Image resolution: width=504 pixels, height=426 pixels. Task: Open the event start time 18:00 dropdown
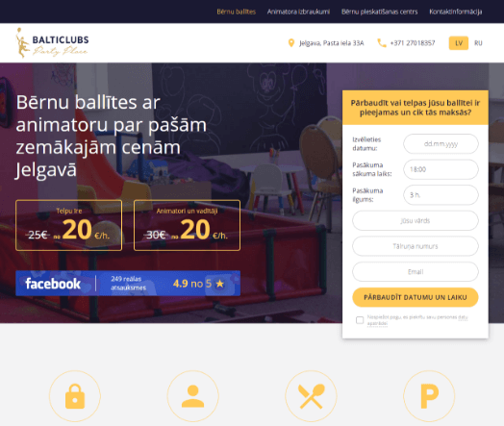point(441,169)
